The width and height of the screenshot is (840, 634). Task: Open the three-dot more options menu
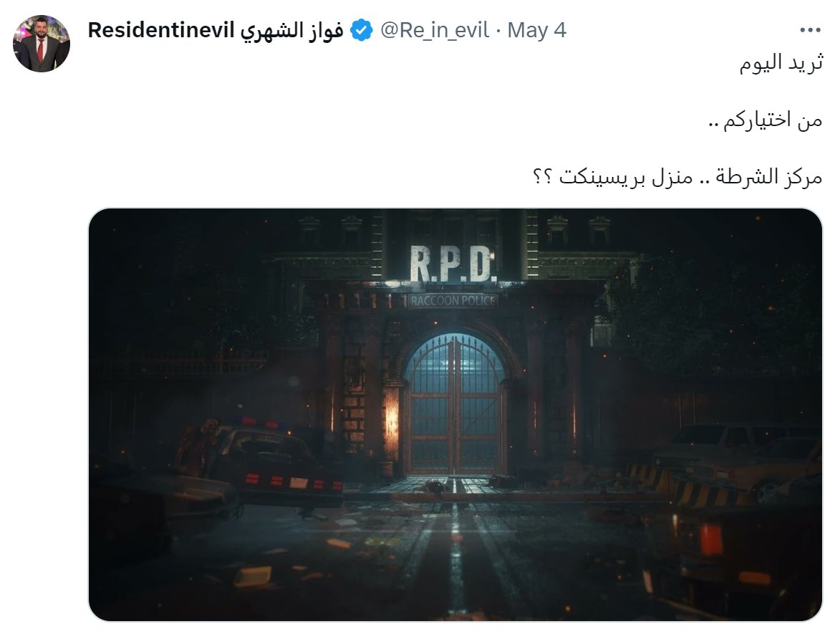pyautogui.click(x=810, y=30)
